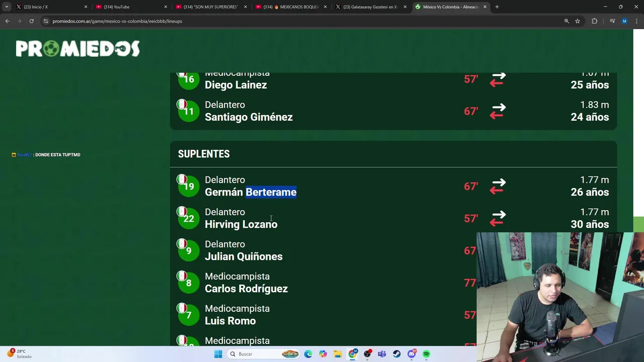Bookmark this page with the star icon
This screenshot has width=644, height=362.
(x=578, y=21)
